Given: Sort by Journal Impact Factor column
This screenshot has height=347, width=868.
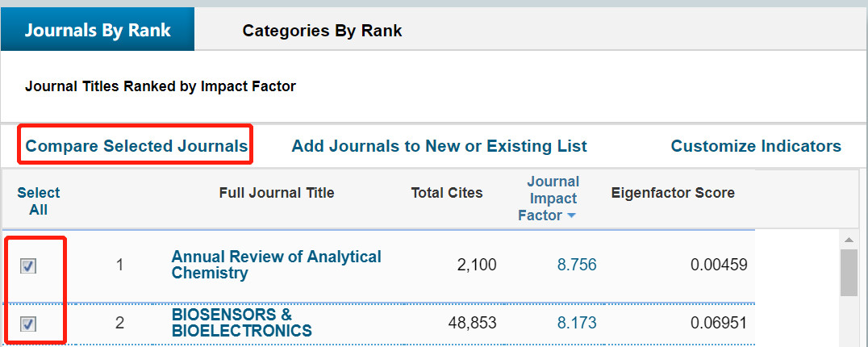Looking at the screenshot, I should 553,198.
